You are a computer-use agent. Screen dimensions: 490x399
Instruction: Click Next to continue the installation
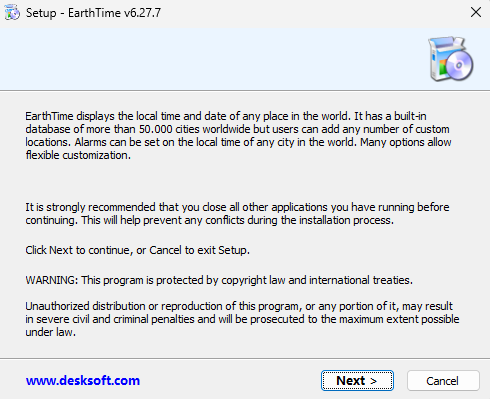[x=357, y=380]
